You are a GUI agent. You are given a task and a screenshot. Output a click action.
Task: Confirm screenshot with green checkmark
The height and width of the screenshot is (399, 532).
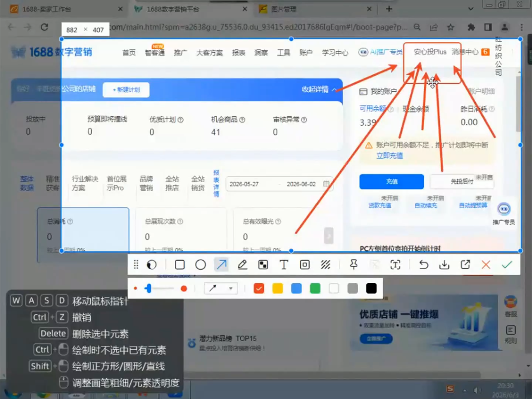click(507, 264)
